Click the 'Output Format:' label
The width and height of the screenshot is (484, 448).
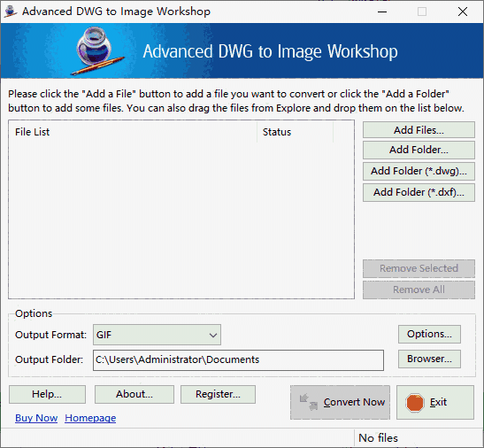[x=51, y=335]
